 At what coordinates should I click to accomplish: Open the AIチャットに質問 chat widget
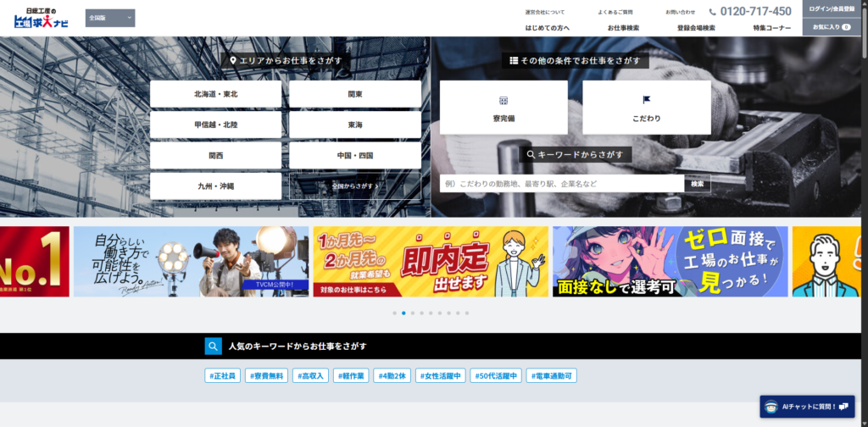point(806,407)
